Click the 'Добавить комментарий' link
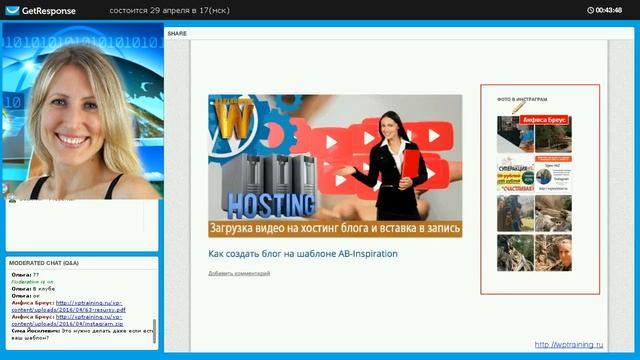The image size is (640, 360). (x=239, y=273)
